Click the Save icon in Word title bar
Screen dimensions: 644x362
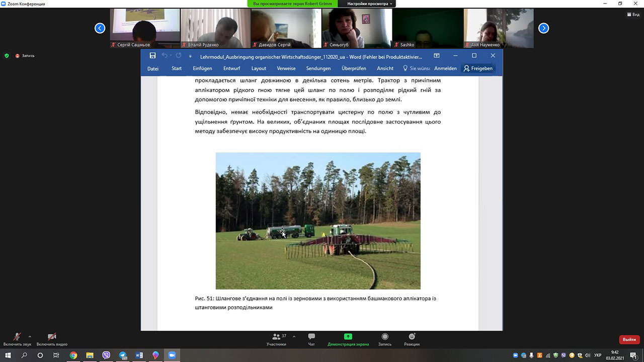(x=152, y=56)
